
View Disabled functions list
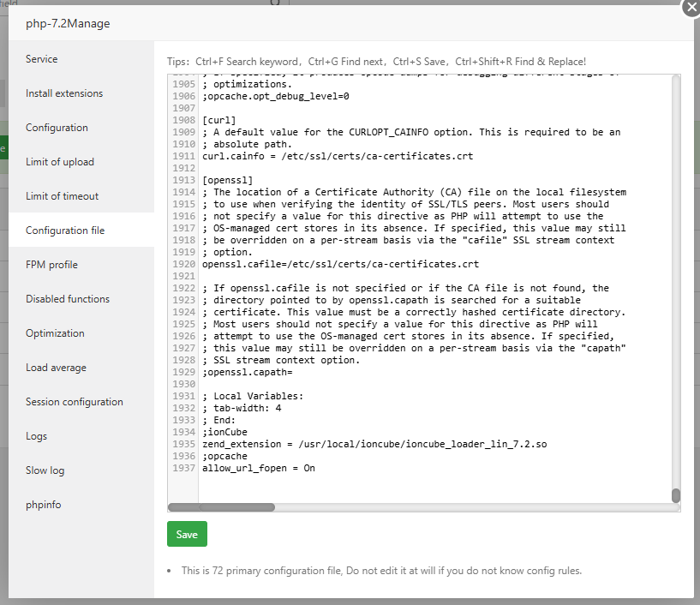point(68,299)
